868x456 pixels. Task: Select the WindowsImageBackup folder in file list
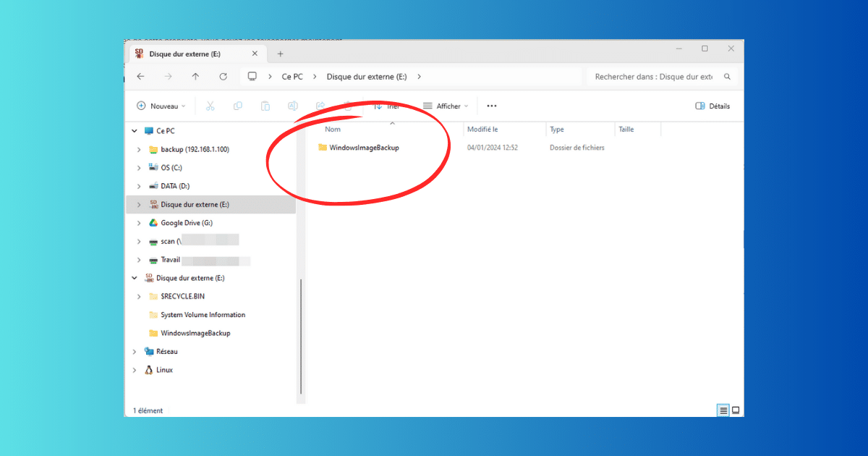pos(364,148)
